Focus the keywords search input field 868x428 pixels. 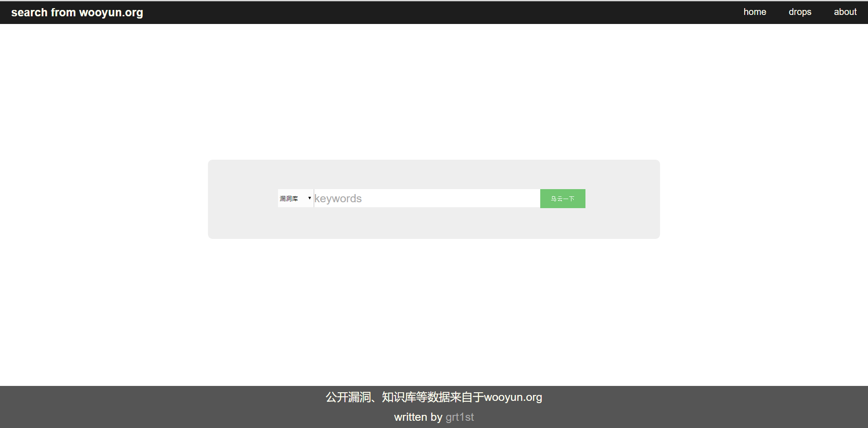click(x=427, y=199)
